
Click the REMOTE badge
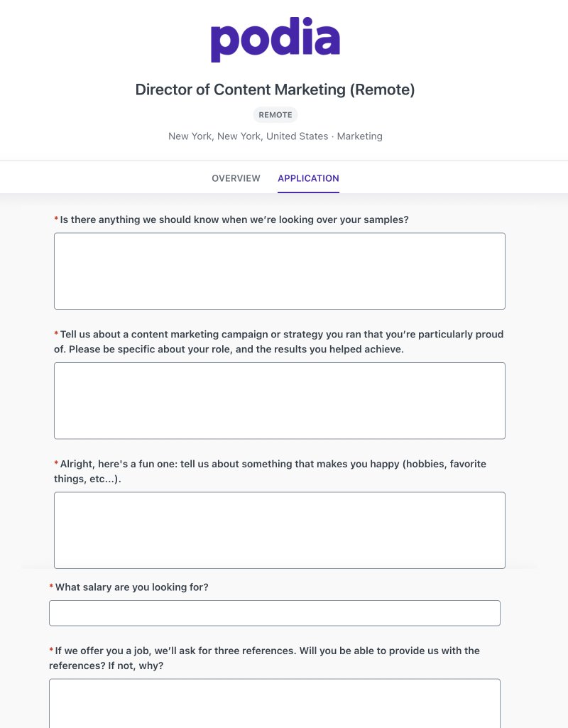point(275,114)
